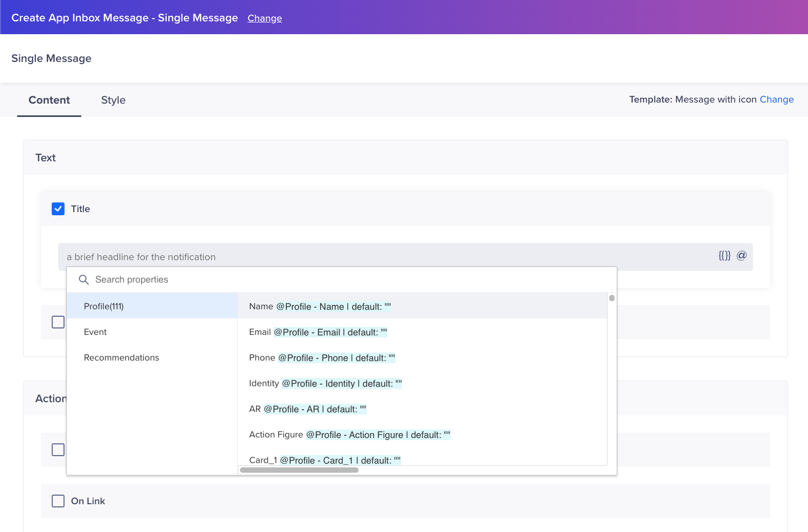Choose Name @Profile - Name property
Viewport: 808px width, 532px height.
tap(423, 306)
